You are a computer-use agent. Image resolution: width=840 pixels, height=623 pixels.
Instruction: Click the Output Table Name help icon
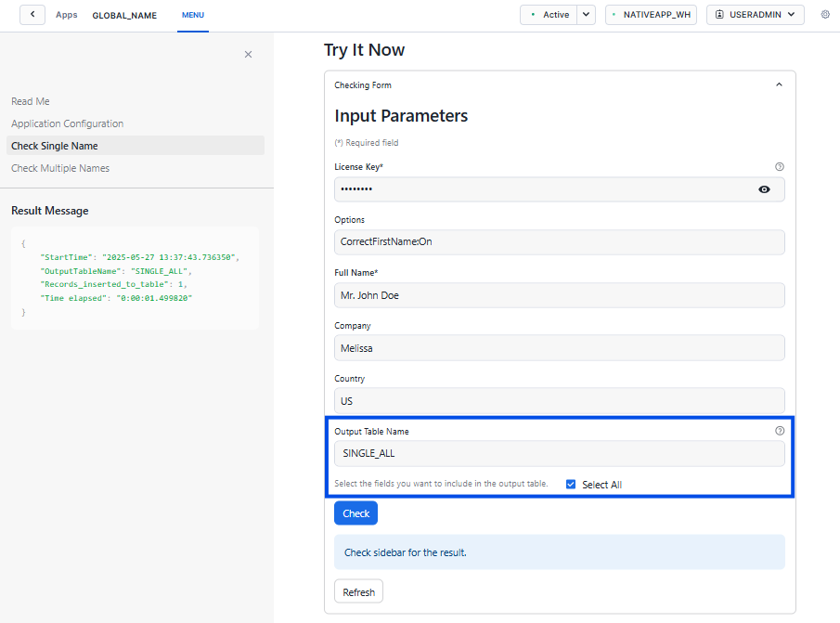(x=780, y=431)
